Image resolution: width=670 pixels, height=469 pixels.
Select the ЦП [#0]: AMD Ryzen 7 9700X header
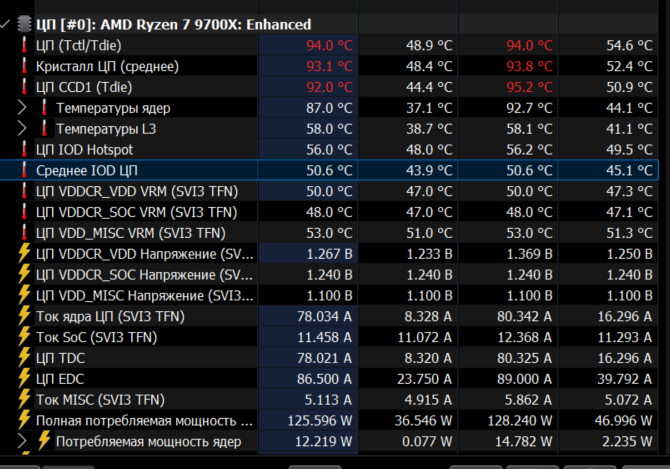[173, 24]
